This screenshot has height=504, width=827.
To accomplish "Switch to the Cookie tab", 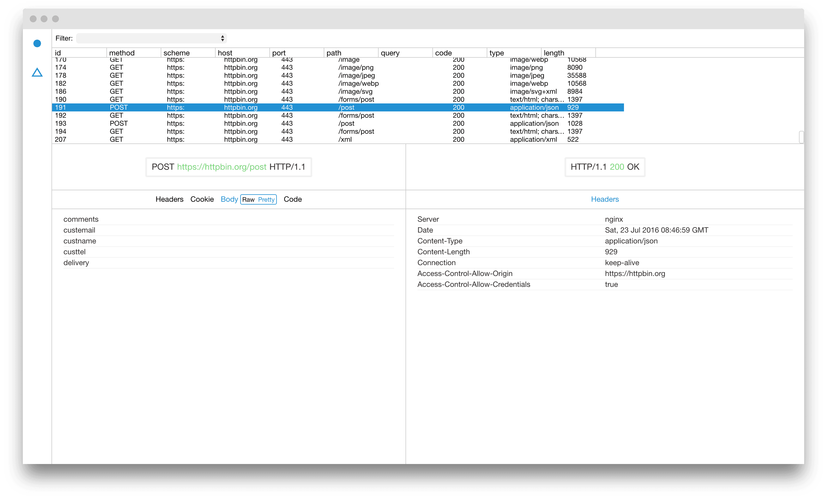I will pyautogui.click(x=202, y=199).
